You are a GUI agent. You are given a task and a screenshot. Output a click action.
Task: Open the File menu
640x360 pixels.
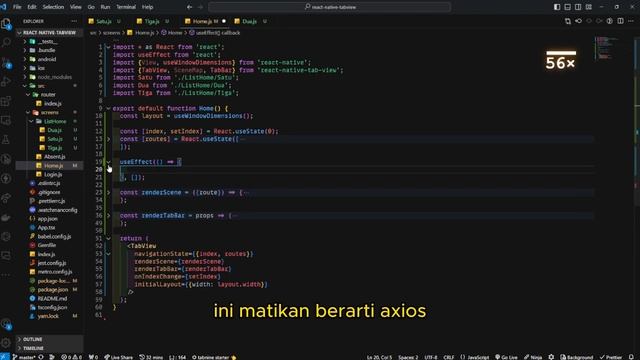17,7
